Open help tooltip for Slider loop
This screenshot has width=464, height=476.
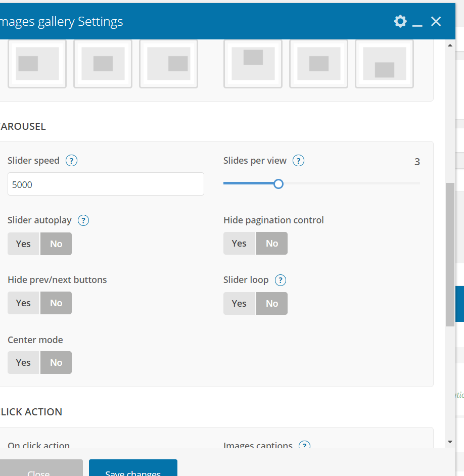click(281, 280)
